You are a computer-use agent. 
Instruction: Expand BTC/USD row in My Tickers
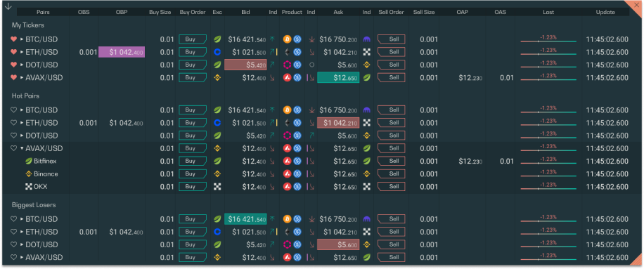coord(22,40)
